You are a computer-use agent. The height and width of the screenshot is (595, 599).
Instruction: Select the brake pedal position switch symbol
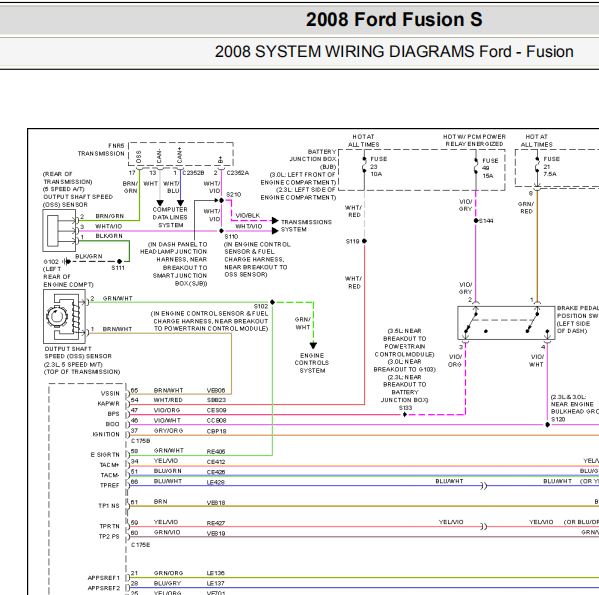point(506,323)
